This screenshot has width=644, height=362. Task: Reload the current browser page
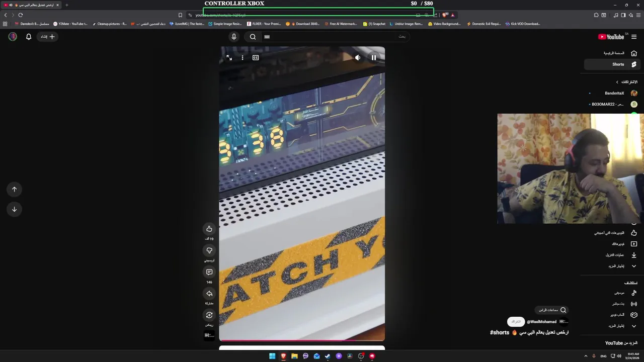(x=21, y=15)
